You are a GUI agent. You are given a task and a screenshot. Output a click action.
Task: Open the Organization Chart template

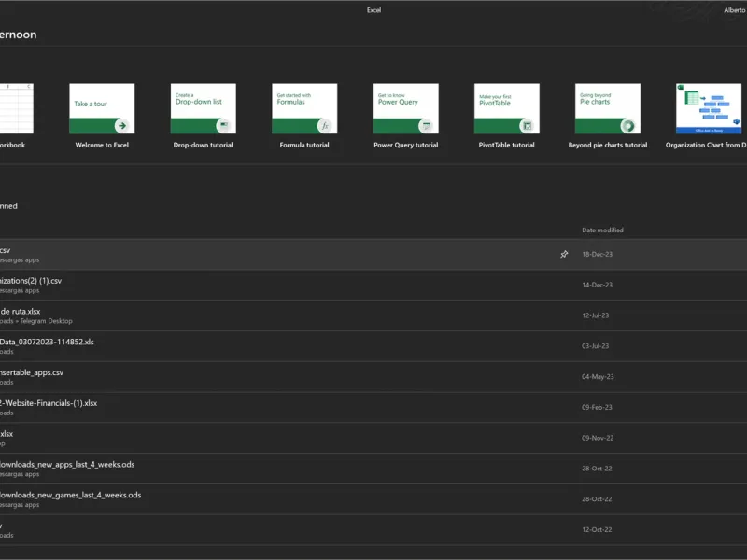709,108
